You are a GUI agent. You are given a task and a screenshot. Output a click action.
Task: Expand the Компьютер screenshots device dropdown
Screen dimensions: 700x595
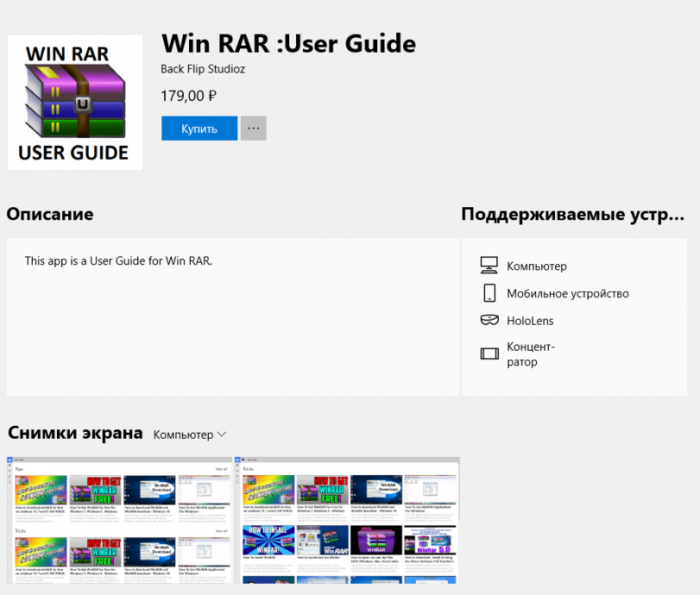tap(190, 435)
